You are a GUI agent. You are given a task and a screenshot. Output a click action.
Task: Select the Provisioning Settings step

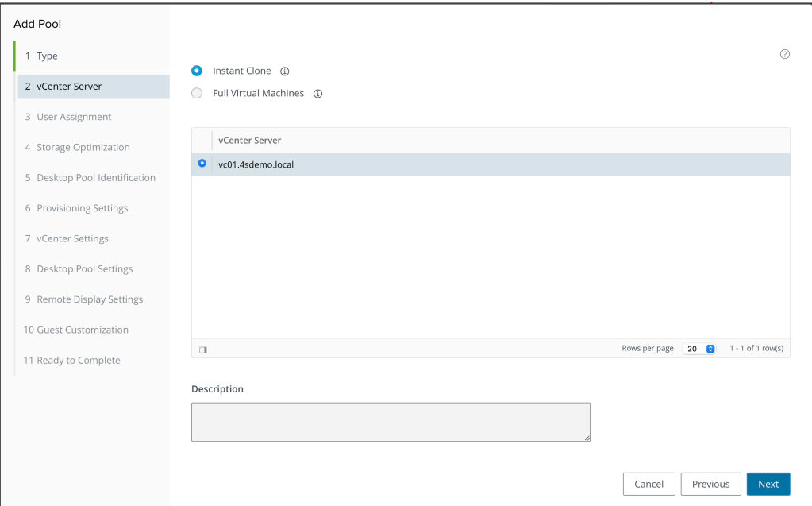tap(82, 208)
